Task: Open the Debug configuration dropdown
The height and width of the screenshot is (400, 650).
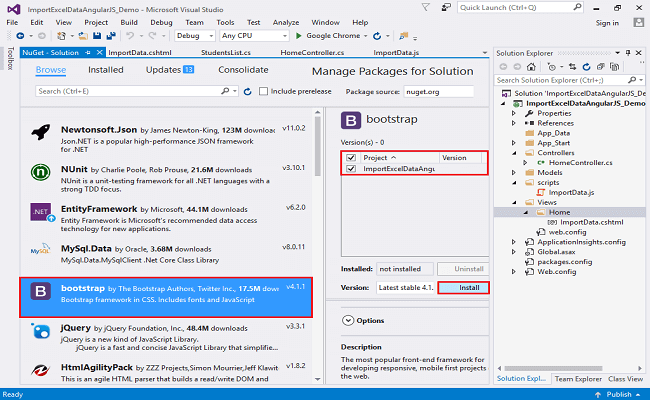Action: (x=195, y=36)
